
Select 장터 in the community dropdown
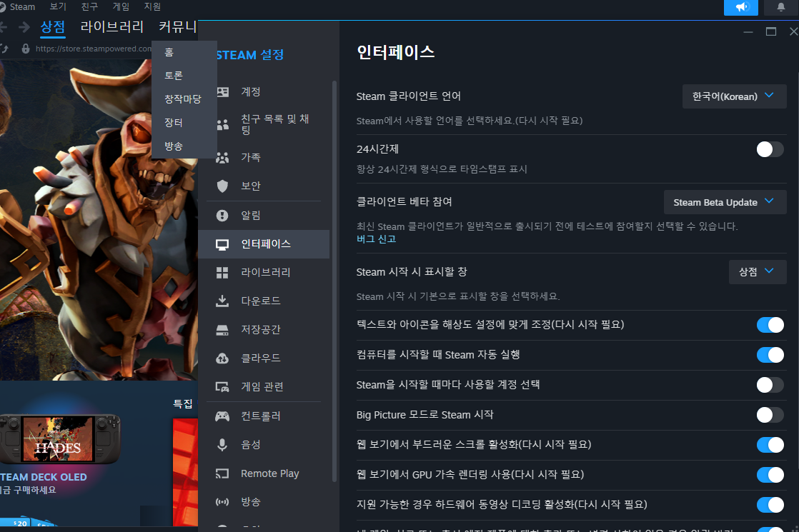click(184, 123)
